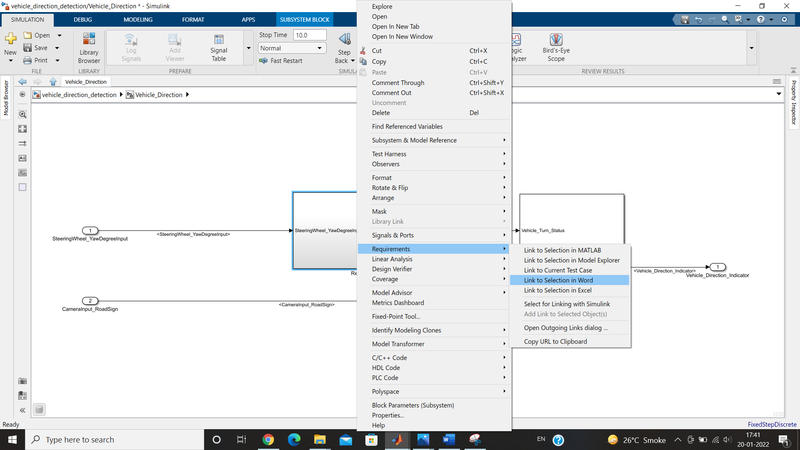Switch to the DEBUG tab
The width and height of the screenshot is (800, 450).
83,19
